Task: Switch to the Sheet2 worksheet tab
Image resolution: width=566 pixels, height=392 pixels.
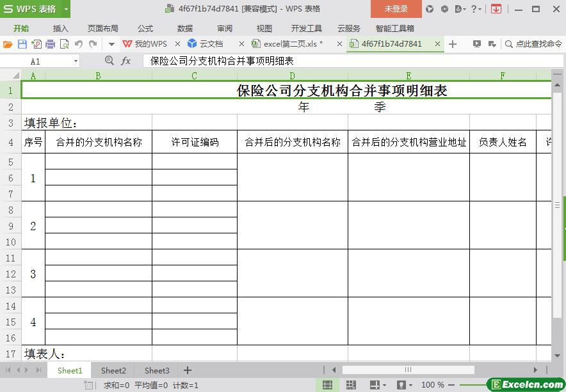Action: pos(113,370)
